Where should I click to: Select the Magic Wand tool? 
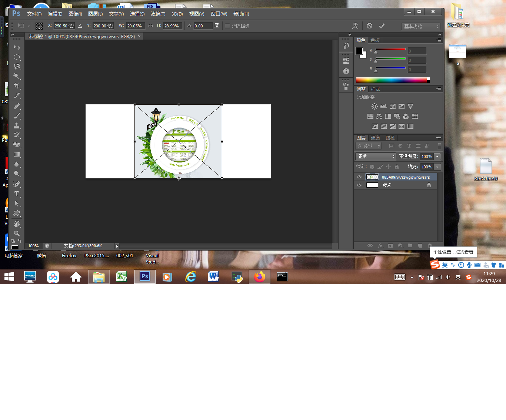pyautogui.click(x=17, y=76)
